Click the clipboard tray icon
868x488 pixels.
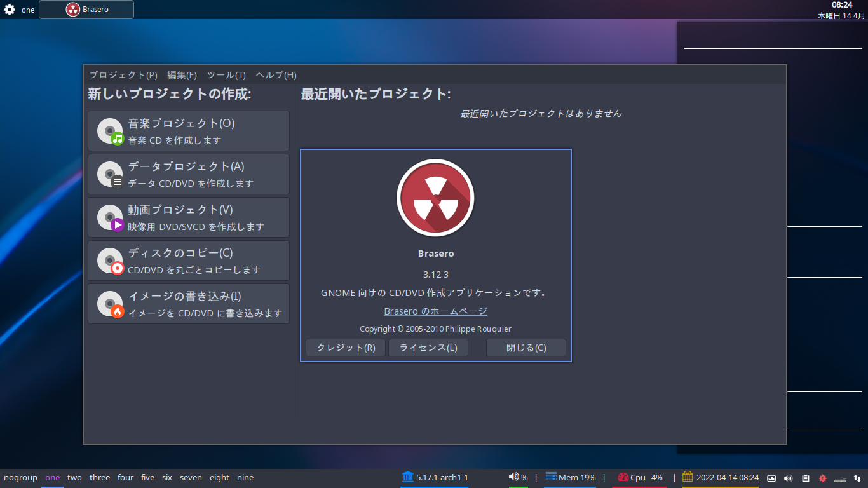pos(806,478)
